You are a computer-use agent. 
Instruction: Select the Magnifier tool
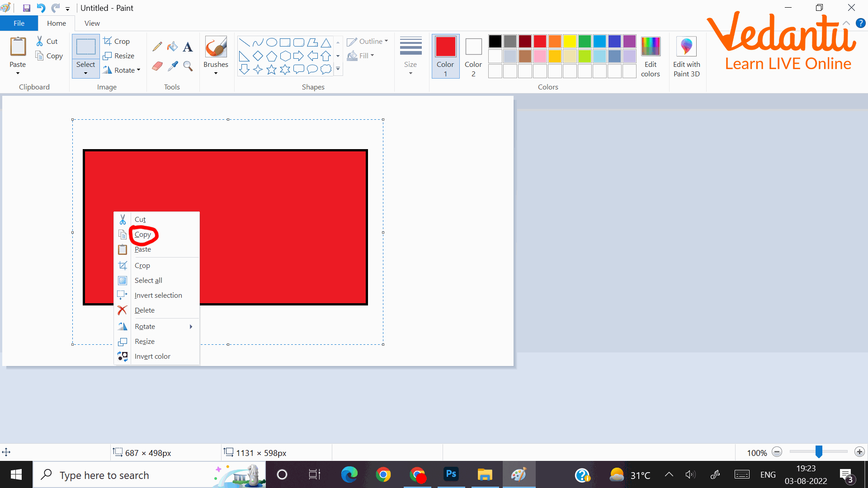pyautogui.click(x=188, y=66)
